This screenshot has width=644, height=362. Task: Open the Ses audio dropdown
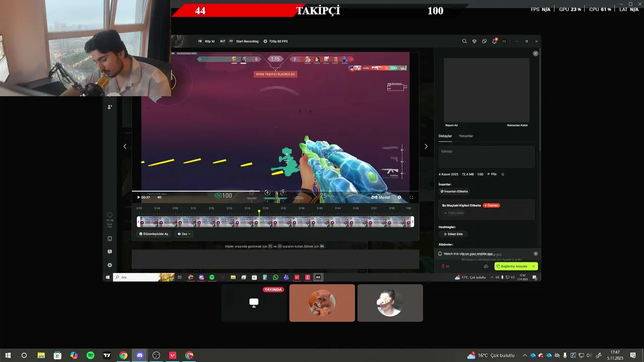coord(185,234)
